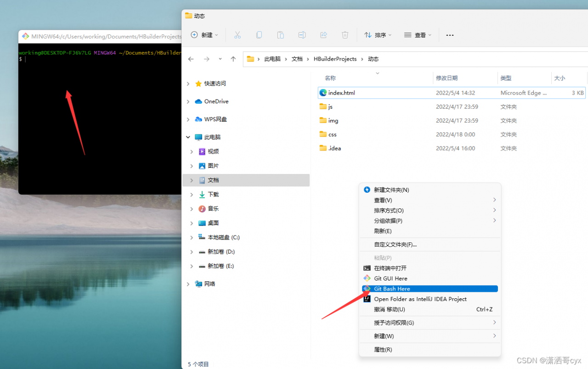Choose 刷新(E) from context menu
Viewport: 588px width, 369px height.
[x=430, y=231]
